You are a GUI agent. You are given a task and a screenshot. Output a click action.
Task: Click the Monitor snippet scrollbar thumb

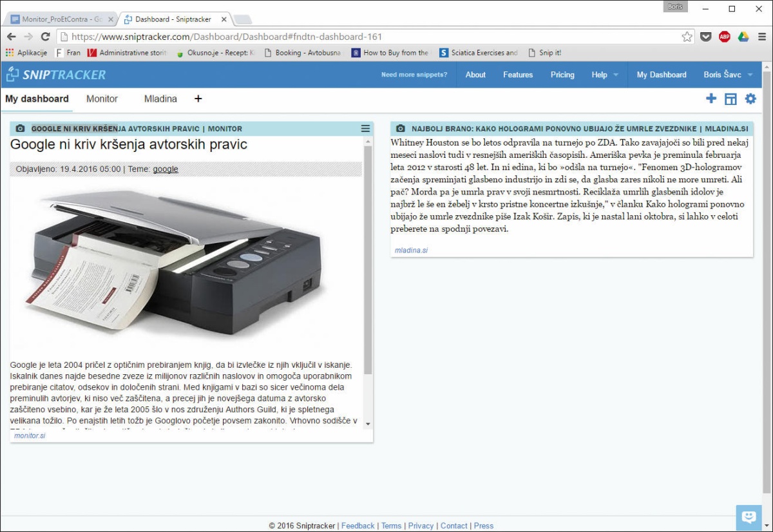pos(368,261)
